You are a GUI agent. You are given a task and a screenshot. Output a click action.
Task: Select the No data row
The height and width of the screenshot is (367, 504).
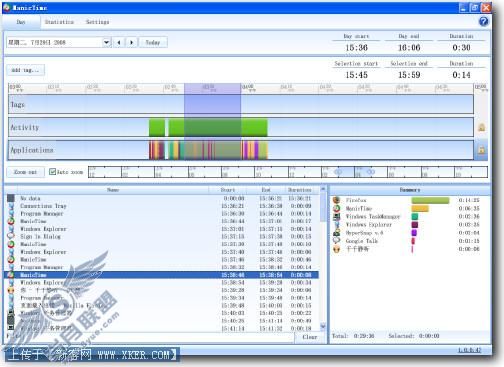(162, 198)
